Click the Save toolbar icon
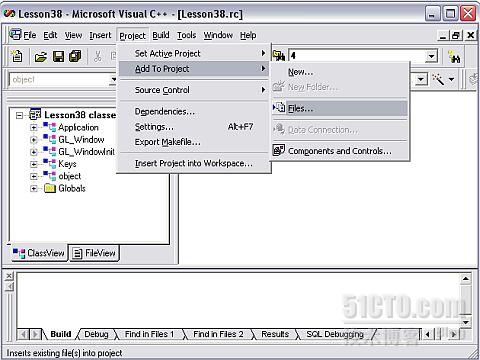Viewport: 480px width, 360px height. 58,56
